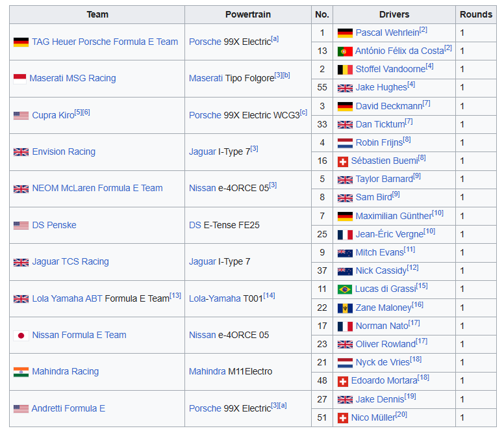Select the DS Penske team link
Viewport: 504px width, 433px height.
point(54,225)
